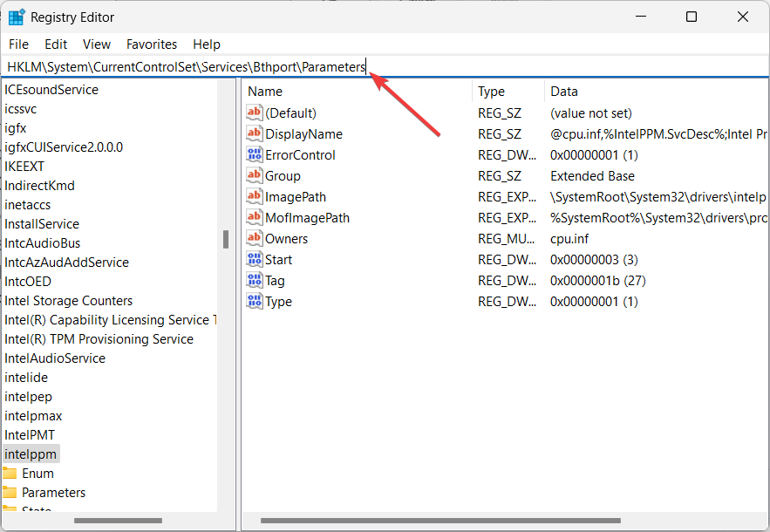770x532 pixels.
Task: Click the ErrorControl DWORD binary icon
Action: 254,154
